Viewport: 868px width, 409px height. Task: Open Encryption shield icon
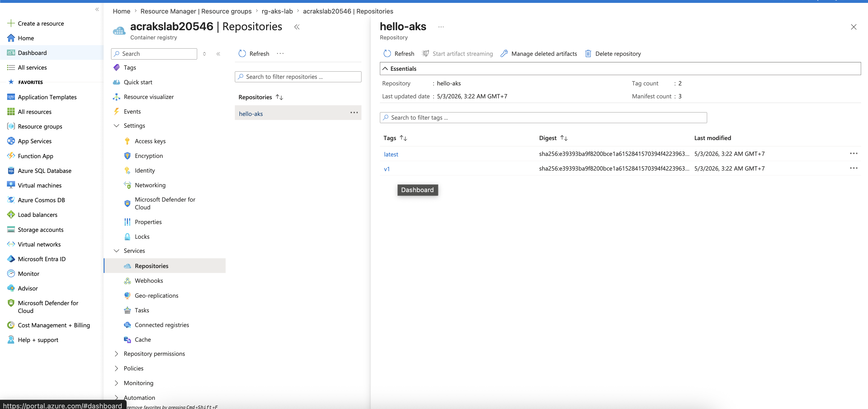[x=127, y=156]
